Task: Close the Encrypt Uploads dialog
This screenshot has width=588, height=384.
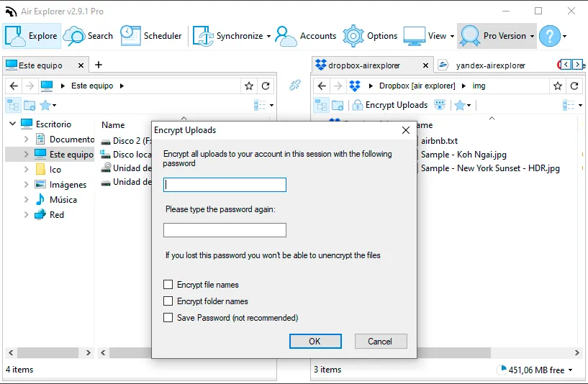Action: pos(406,130)
